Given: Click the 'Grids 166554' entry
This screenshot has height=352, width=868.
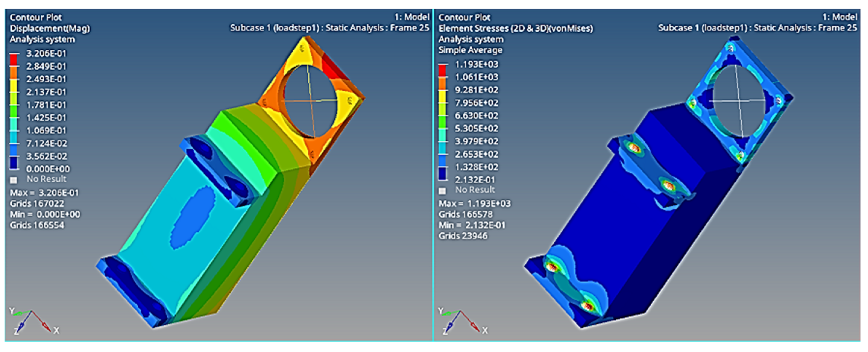Looking at the screenshot, I should [37, 225].
